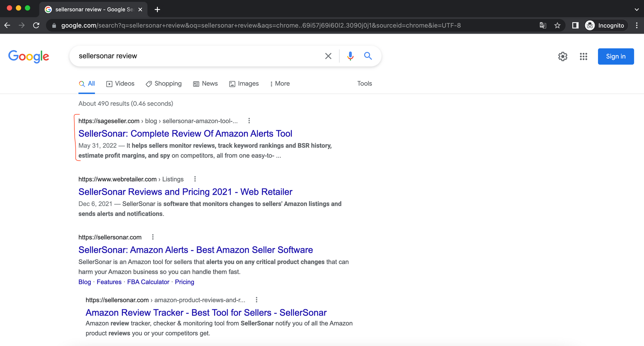This screenshot has width=644, height=346.
Task: Close the sellersonar review tab
Action: pos(140,9)
